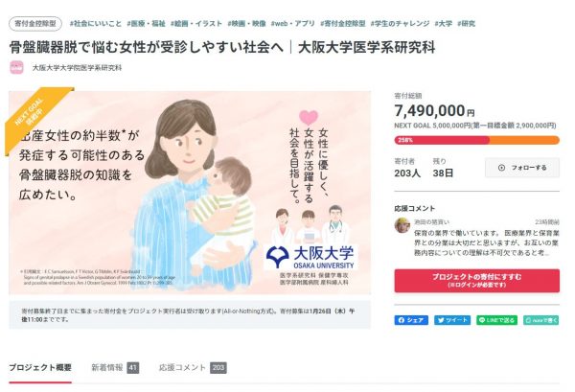Viewport: 575px width, 392px height.
Task: Click the funding progress bar
Action: (x=477, y=140)
